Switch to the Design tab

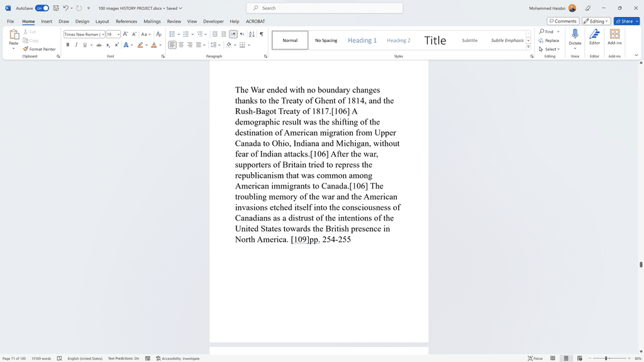coord(82,21)
